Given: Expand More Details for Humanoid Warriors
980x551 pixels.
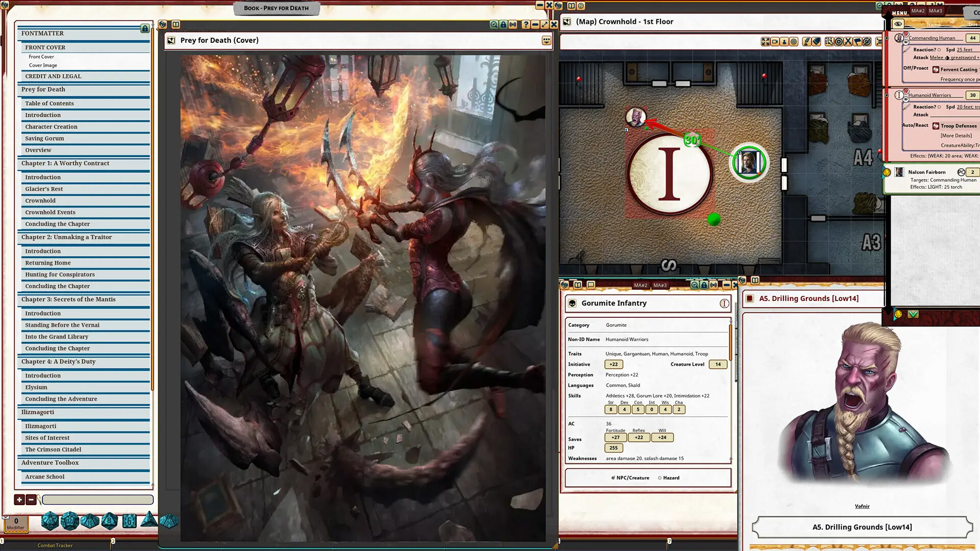Looking at the screenshot, I should tap(957, 135).
